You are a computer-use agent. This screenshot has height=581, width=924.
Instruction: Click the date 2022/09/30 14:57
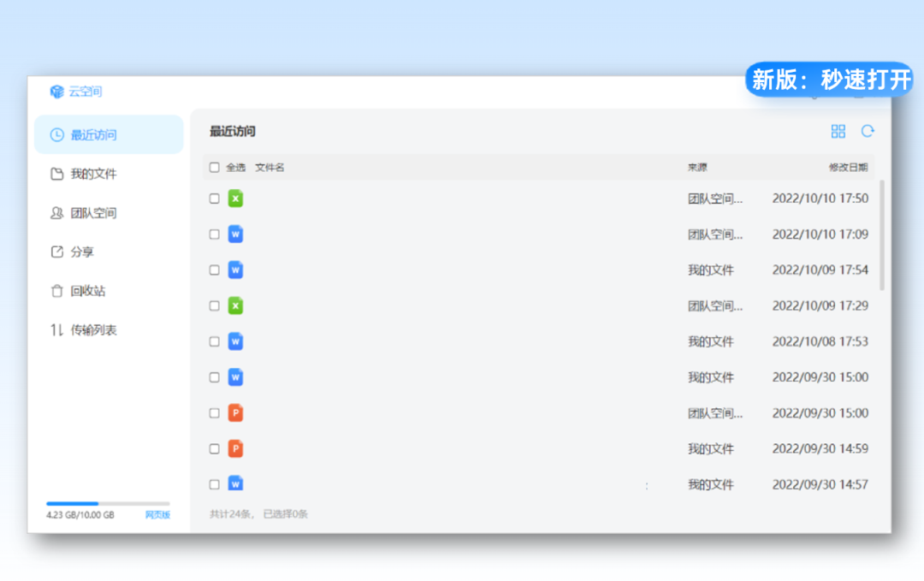820,484
